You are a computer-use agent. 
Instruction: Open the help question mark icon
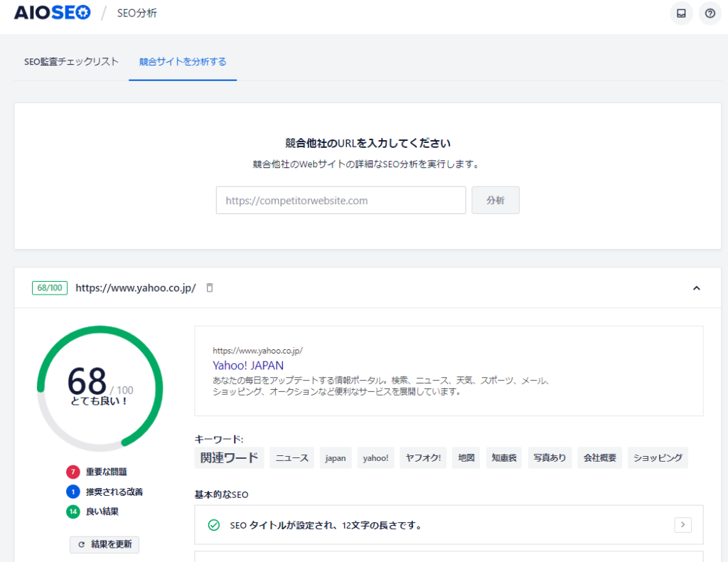pyautogui.click(x=710, y=14)
